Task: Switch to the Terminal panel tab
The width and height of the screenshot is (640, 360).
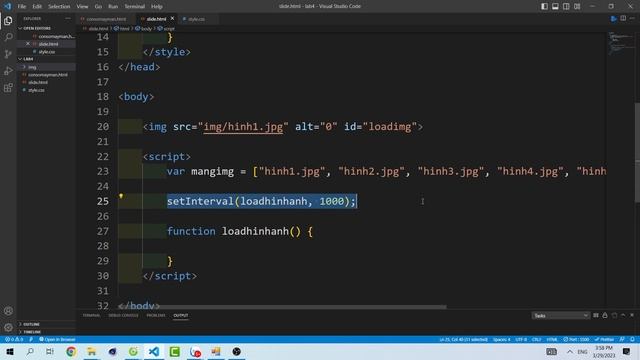Action: coord(91,316)
